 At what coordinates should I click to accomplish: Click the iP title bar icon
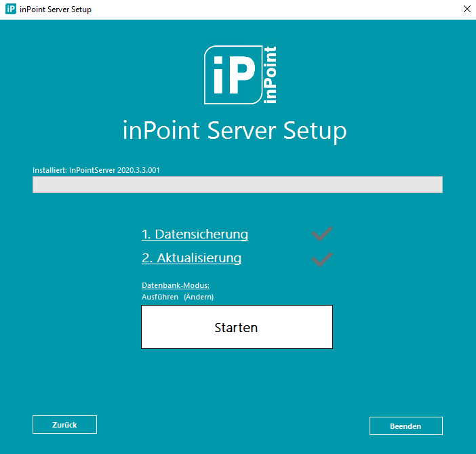11,9
